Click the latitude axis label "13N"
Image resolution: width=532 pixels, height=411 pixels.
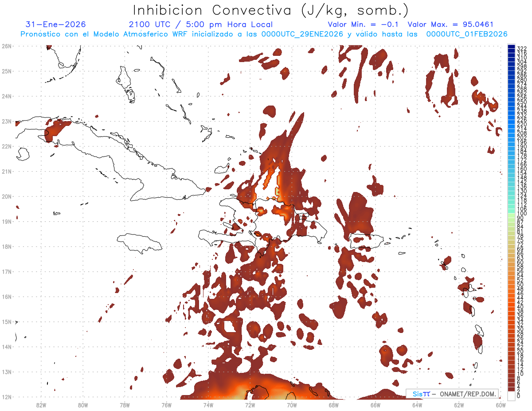tap(7, 372)
